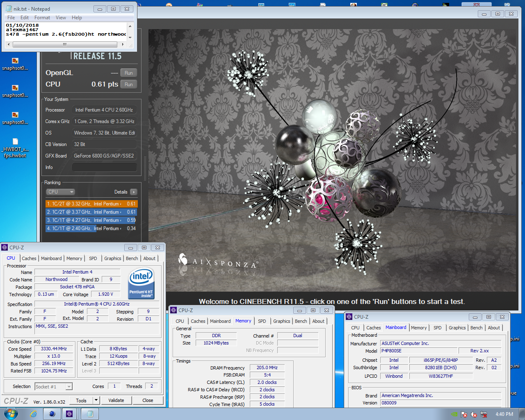
Task: Click the Notepad vertical scrollbar track
Action: 130,32
